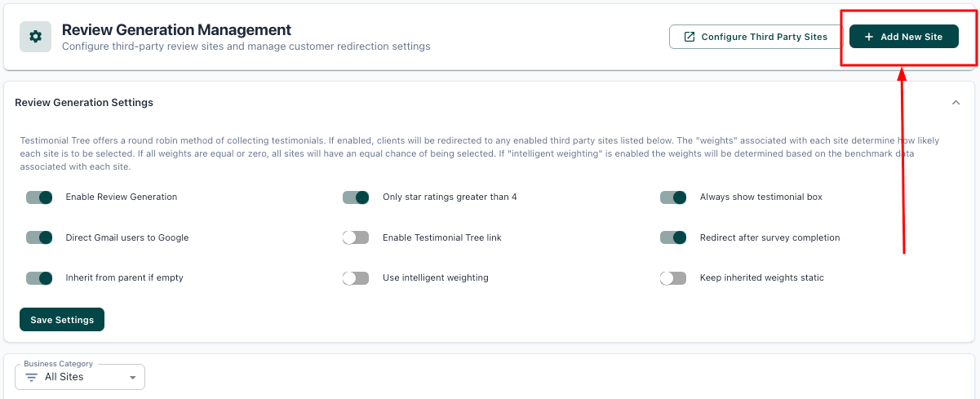
Task: Disable Always show testimonial box
Action: 673,197
